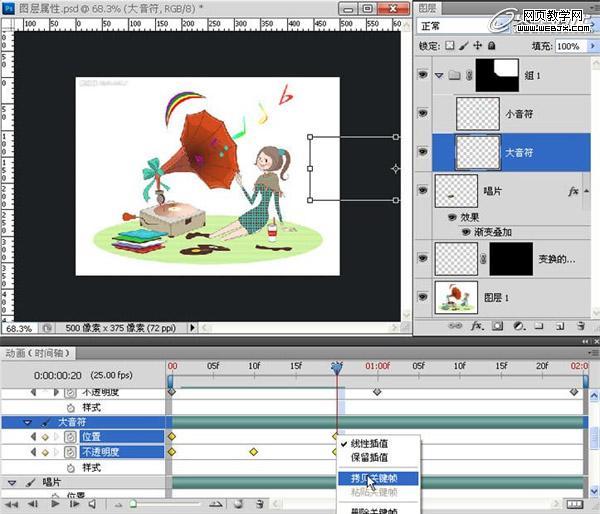Screen dimensions: 600x514
Task: Create a new layer group via folder icon
Action: pyautogui.click(x=537, y=326)
